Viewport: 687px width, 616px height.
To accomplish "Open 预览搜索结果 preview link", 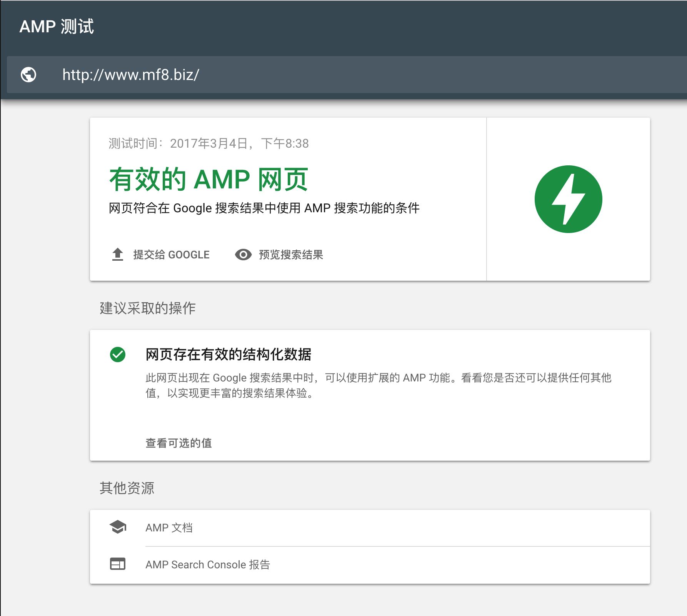I will click(x=279, y=255).
